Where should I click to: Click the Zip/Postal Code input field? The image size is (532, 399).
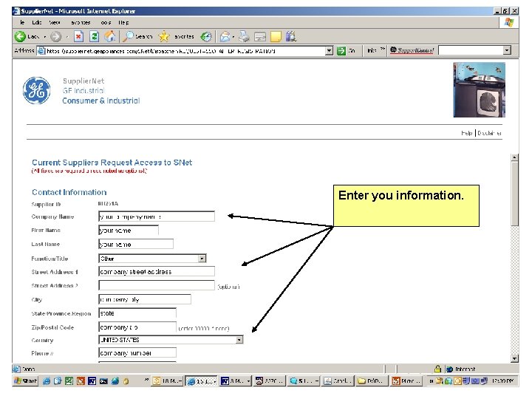137,327
